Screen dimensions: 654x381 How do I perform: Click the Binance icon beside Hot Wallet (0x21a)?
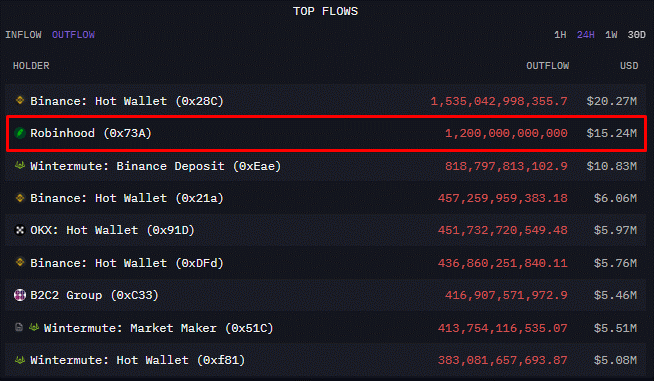tap(20, 197)
